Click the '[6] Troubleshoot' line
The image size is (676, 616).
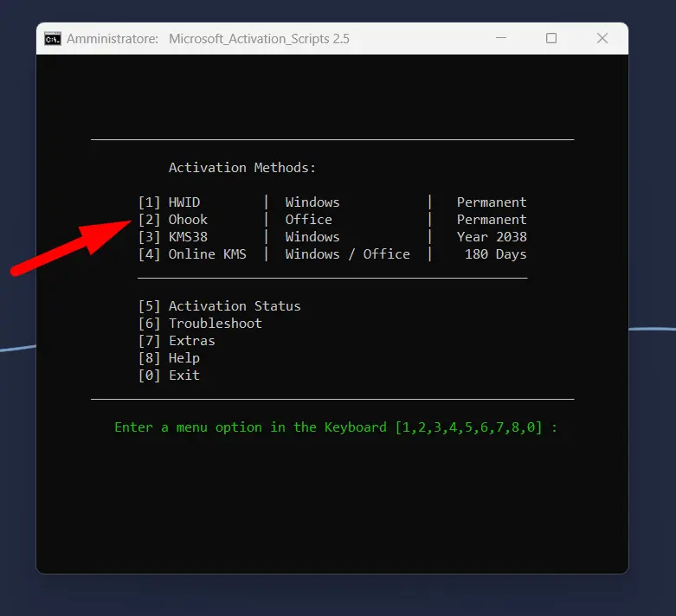(200, 323)
